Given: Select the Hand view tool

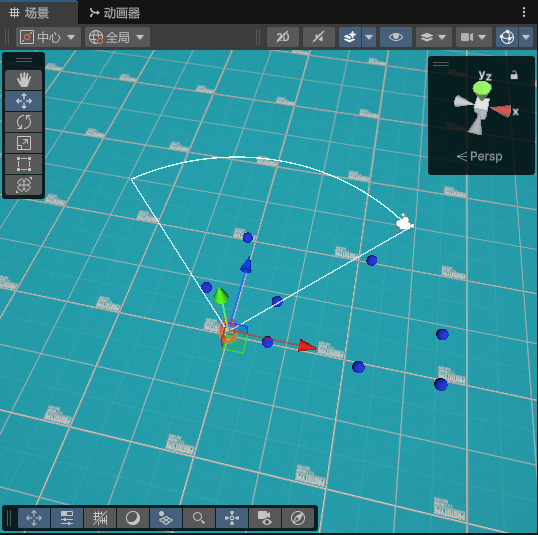Looking at the screenshot, I should point(24,80).
